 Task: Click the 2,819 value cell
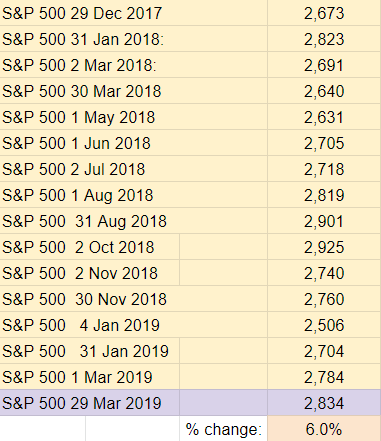tap(324, 195)
